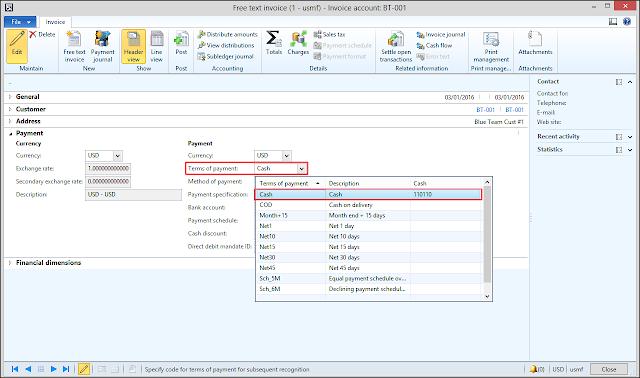The image size is (640, 378).
Task: Click the lookup scrollbar up arrow
Action: click(487, 182)
